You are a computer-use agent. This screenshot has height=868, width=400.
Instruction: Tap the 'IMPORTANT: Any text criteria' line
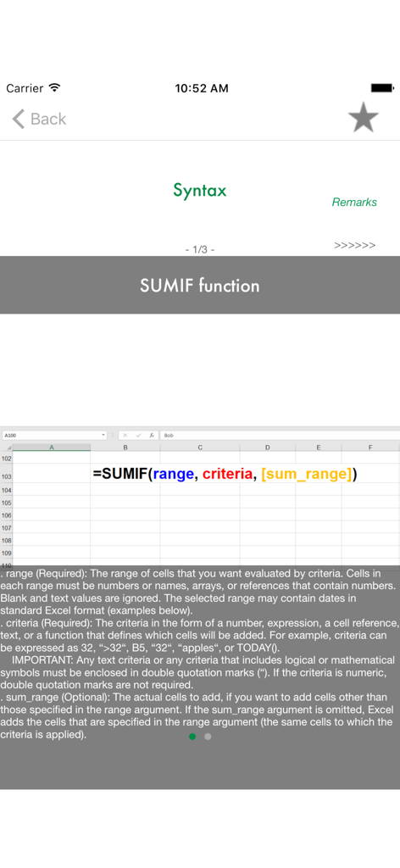[x=203, y=660]
